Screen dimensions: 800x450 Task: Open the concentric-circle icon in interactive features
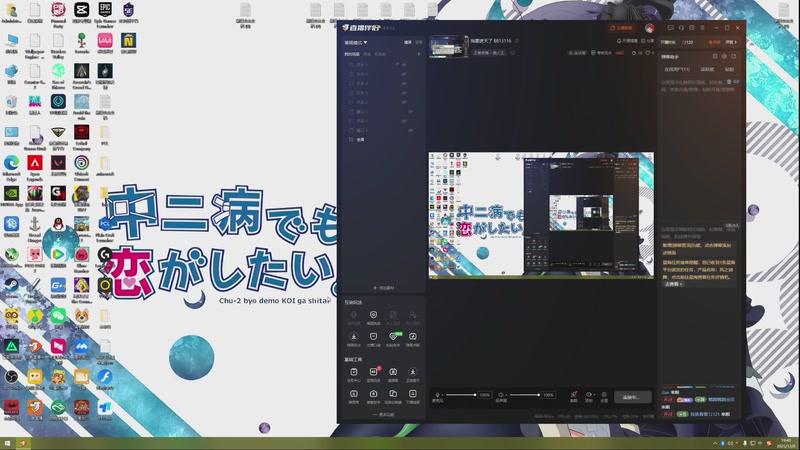click(x=373, y=315)
